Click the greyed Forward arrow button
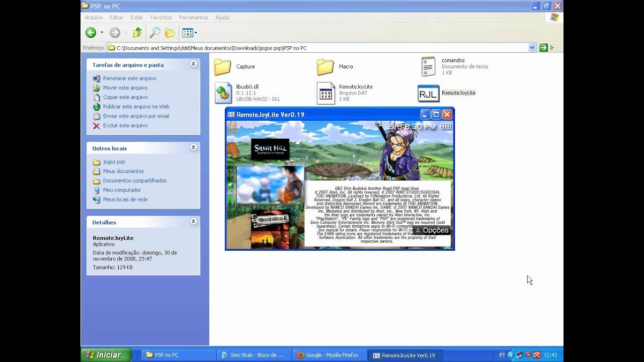The height and width of the screenshot is (362, 644). click(x=115, y=33)
